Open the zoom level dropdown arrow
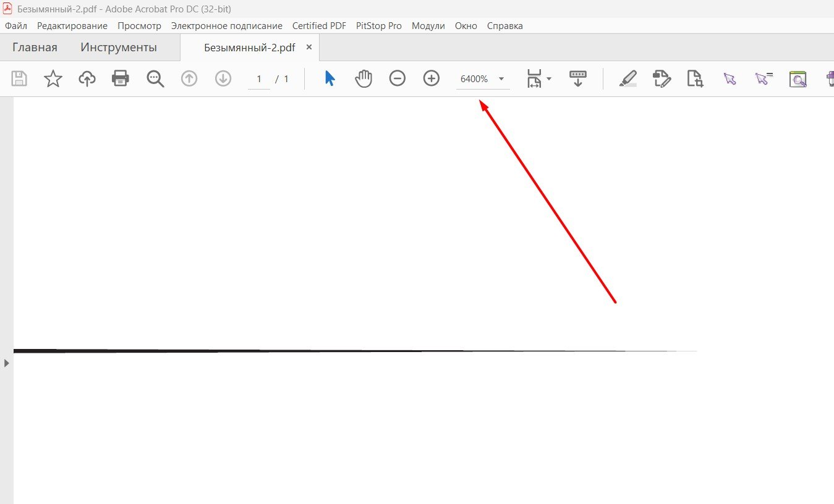Image resolution: width=834 pixels, height=504 pixels. (501, 79)
